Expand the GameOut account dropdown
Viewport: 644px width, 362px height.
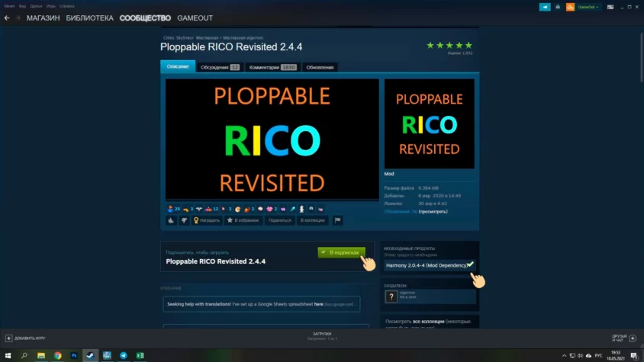588,7
